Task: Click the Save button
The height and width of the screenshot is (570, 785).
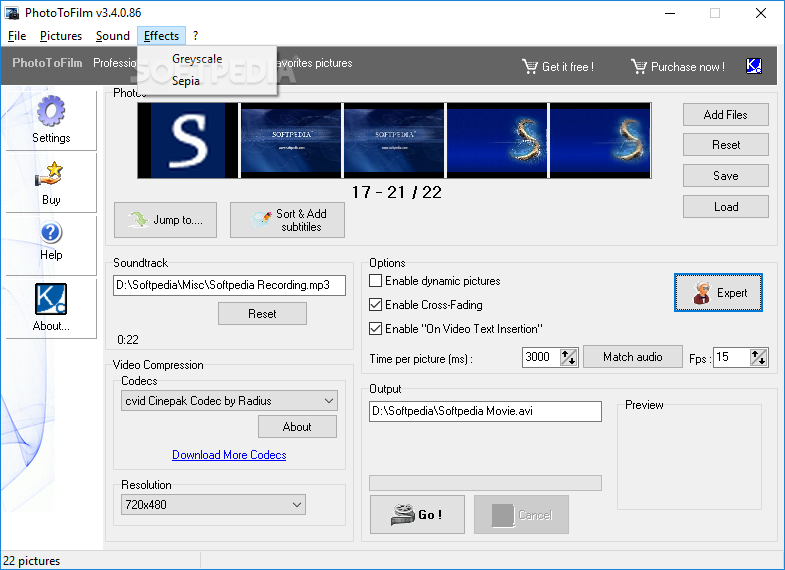Action: (725, 176)
